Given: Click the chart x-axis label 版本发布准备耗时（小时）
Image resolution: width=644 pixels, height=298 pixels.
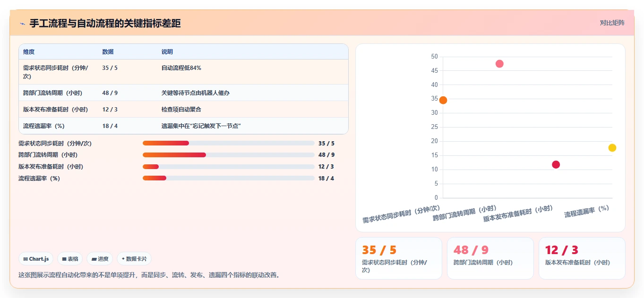Looking at the screenshot, I should pos(518,214).
